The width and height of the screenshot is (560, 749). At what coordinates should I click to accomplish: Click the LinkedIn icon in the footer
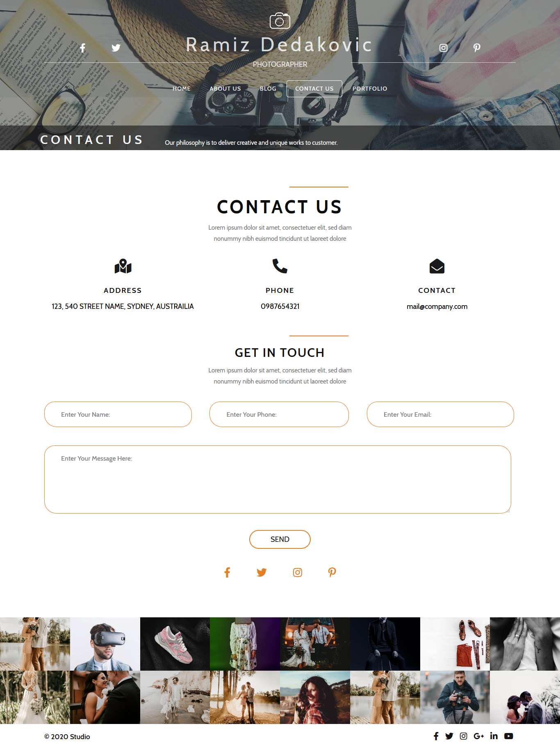[494, 736]
